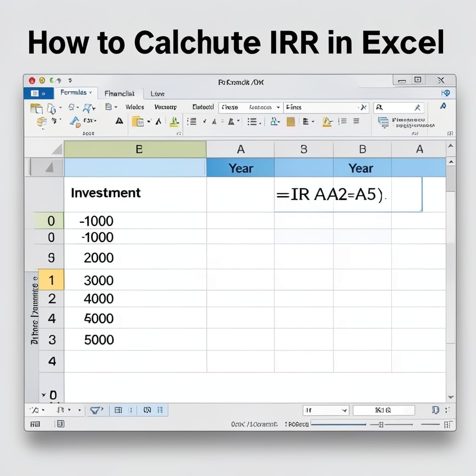Click the vertical scrollbar down arrow
Image resolution: width=476 pixels, height=476 pixels.
point(451,397)
